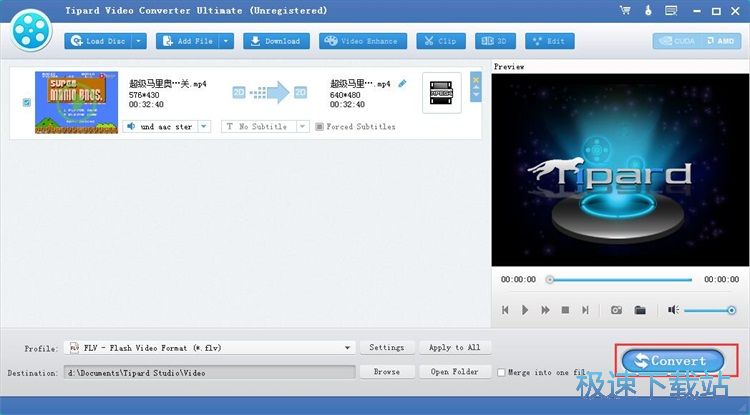Click the Destination path field
The image size is (750, 415).
(x=210, y=372)
